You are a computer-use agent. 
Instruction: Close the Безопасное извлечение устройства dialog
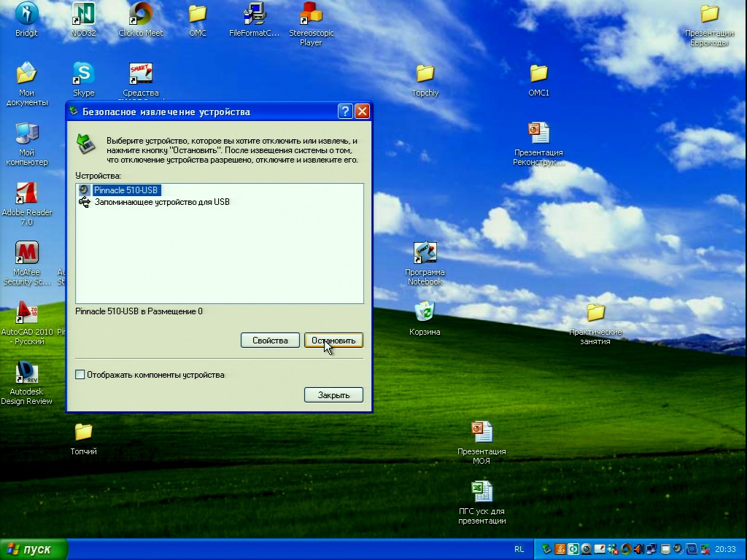tap(363, 112)
